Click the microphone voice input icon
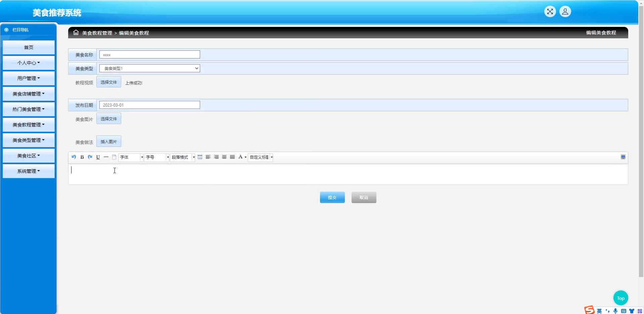The width and height of the screenshot is (644, 314). point(615,311)
